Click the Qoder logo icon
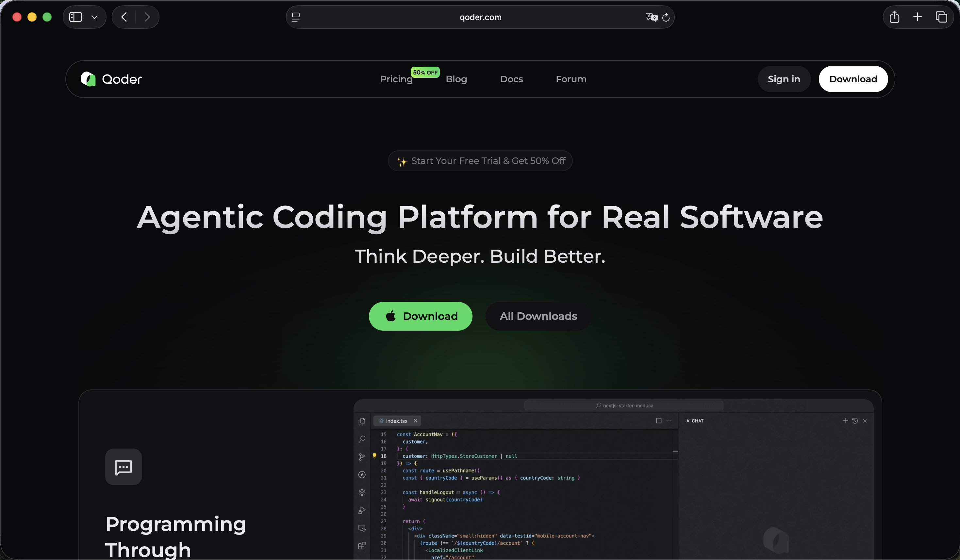This screenshot has height=560, width=960. tap(88, 79)
